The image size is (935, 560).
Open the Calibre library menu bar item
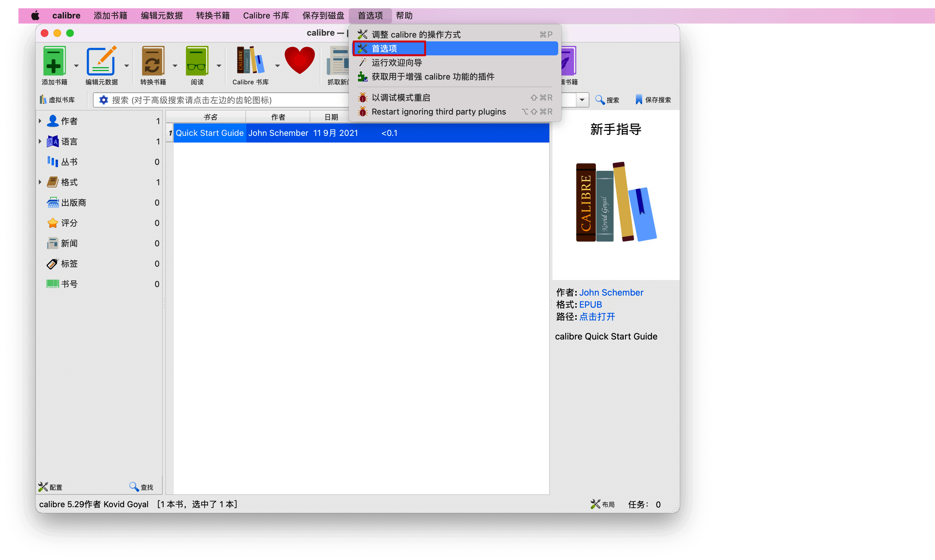(x=266, y=16)
